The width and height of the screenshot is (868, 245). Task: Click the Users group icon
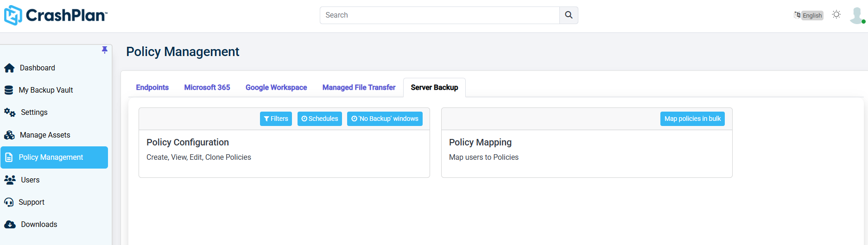tap(10, 180)
